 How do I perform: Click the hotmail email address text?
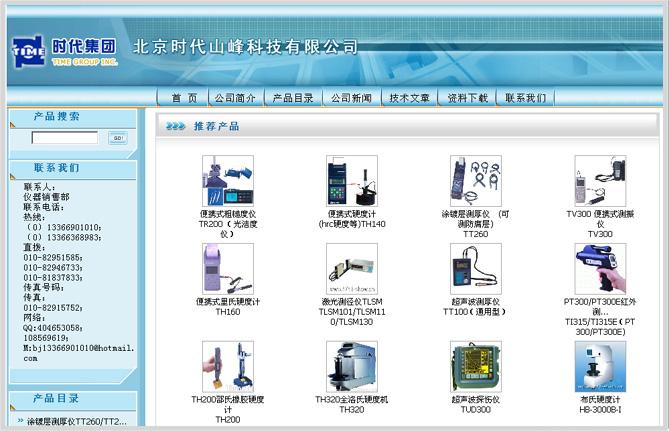click(79, 353)
